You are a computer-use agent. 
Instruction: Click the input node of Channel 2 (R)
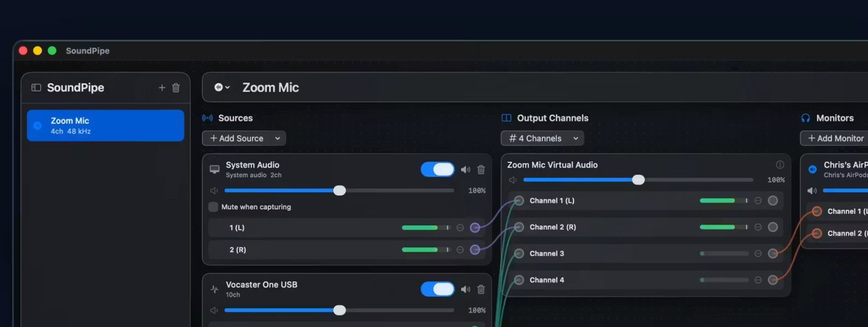519,227
